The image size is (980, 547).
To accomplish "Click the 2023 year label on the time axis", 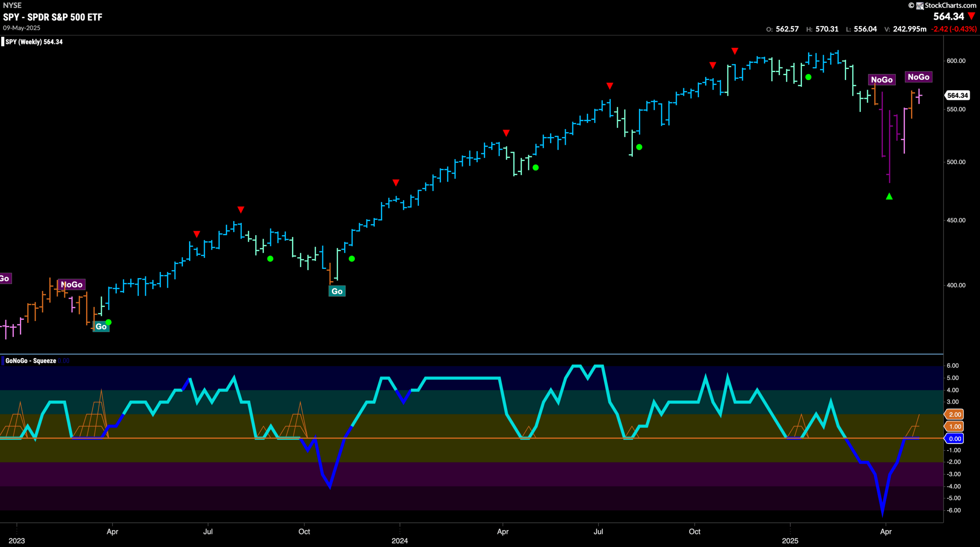I will (17, 541).
